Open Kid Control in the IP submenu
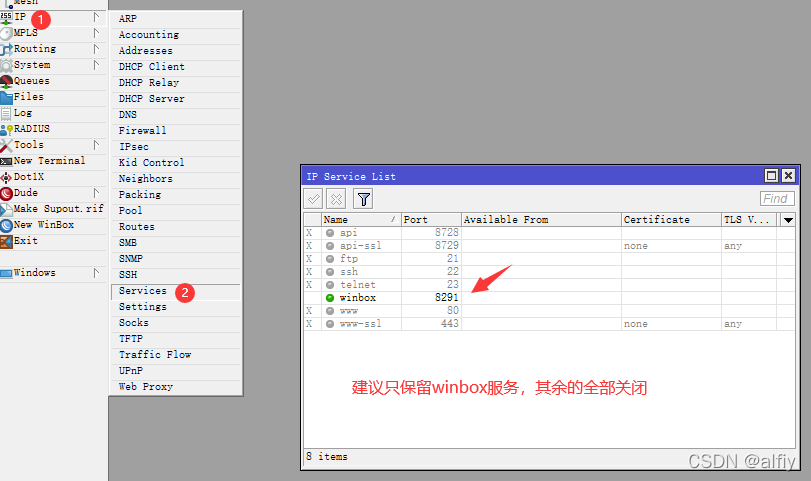This screenshot has height=481, width=811. tap(176, 163)
